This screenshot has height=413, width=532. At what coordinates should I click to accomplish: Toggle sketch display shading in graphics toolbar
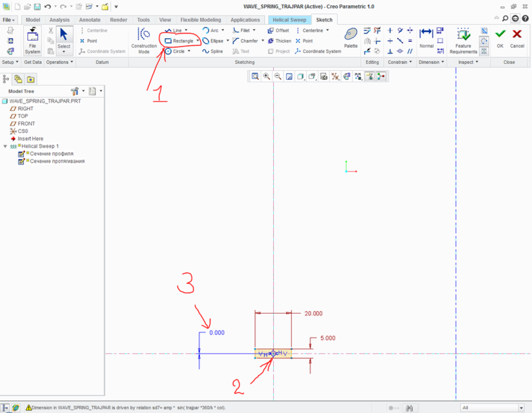(x=370, y=76)
